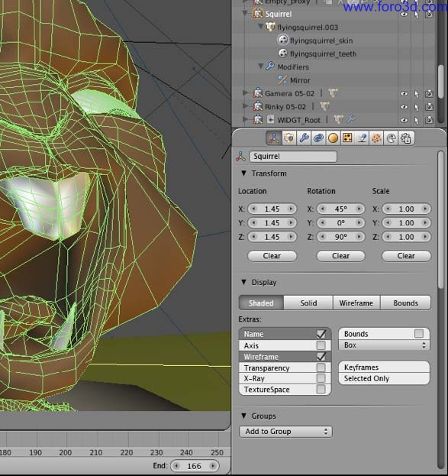The width and height of the screenshot is (448, 476).
Task: Click object axes icon left of Squirrel name field
Action: (x=241, y=157)
